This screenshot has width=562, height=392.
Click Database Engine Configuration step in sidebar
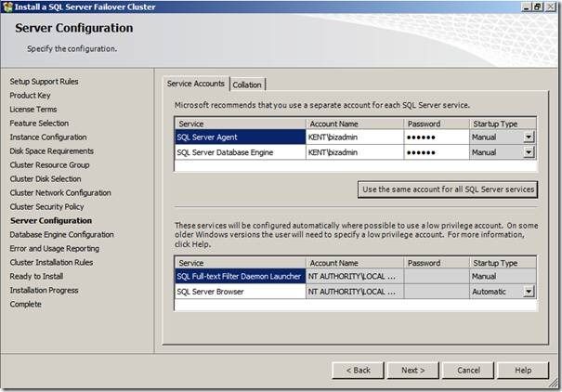click(62, 235)
